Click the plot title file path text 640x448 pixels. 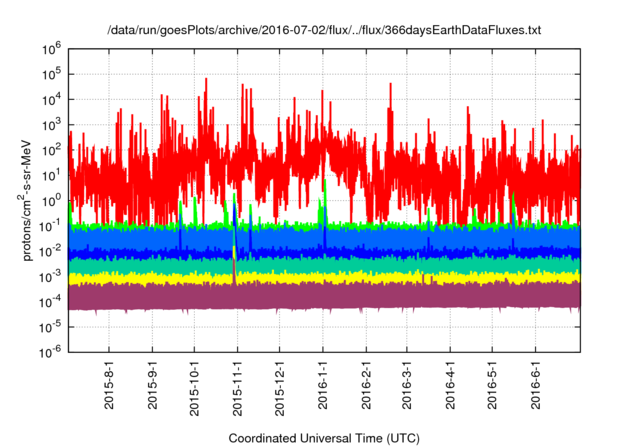point(324,30)
